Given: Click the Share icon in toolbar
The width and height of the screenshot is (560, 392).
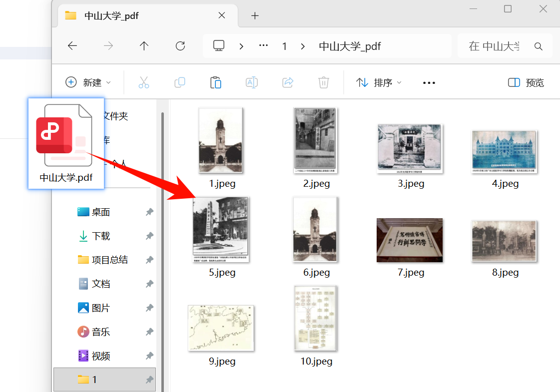Looking at the screenshot, I should [288, 82].
